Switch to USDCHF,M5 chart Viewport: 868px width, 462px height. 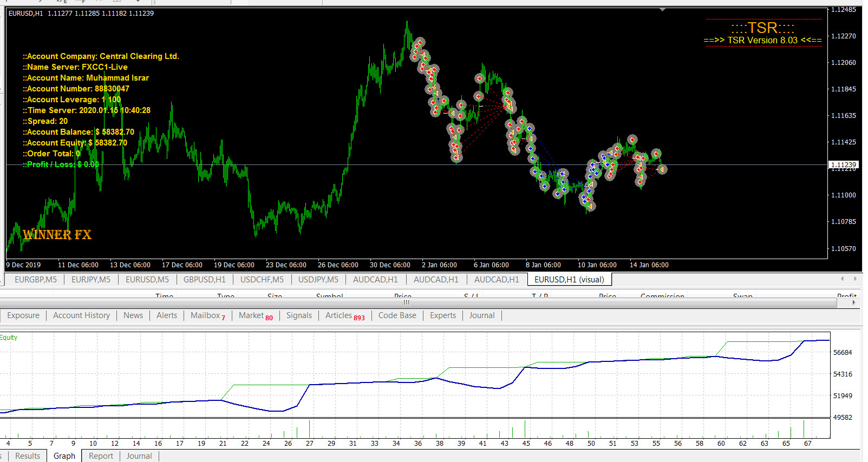[262, 280]
